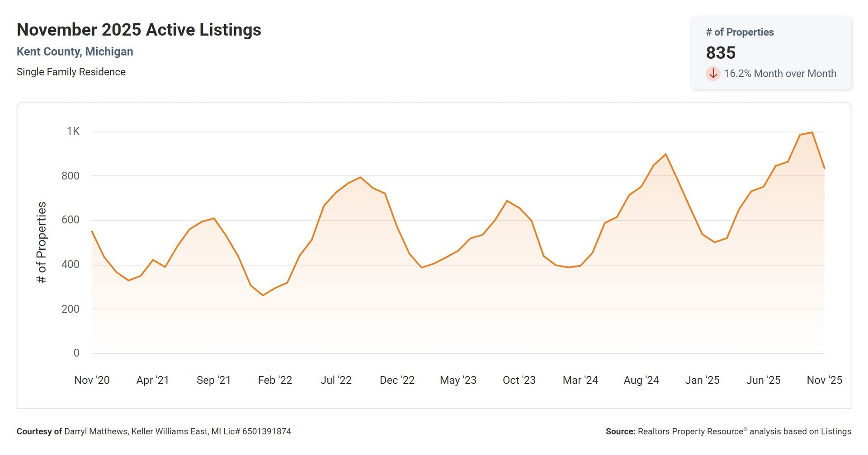Click the May '23 x-axis label
The image size is (868, 455).
pos(458,380)
